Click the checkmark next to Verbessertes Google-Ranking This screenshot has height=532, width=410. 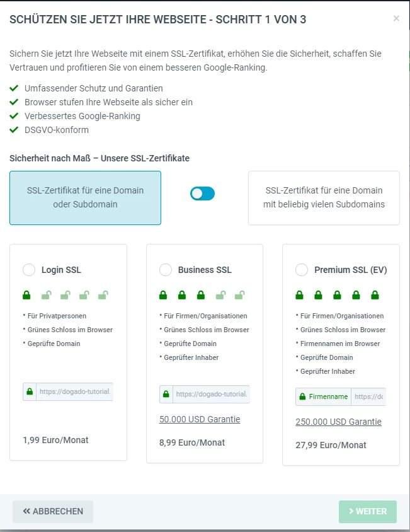[14, 116]
